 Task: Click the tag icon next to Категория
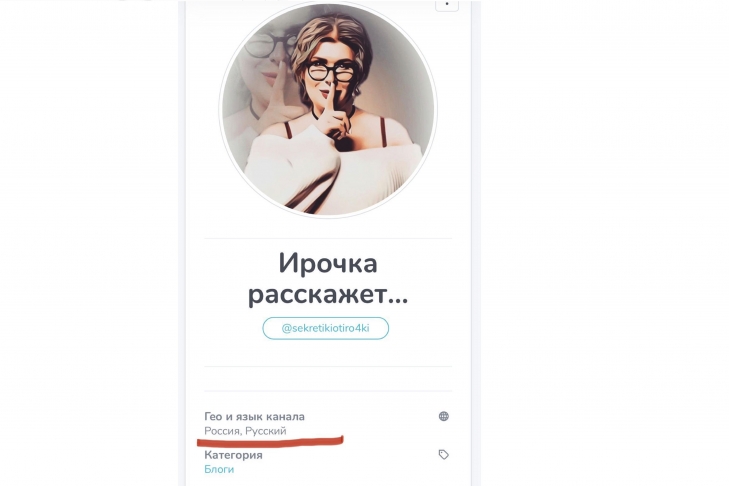click(x=444, y=454)
